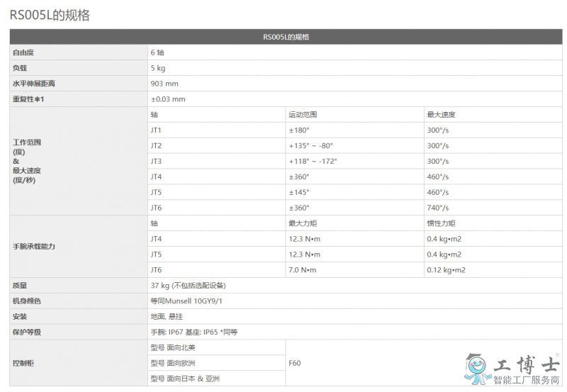Click the +135° ~ -80° motion range cell
This screenshot has width=567, height=392.
point(310,146)
